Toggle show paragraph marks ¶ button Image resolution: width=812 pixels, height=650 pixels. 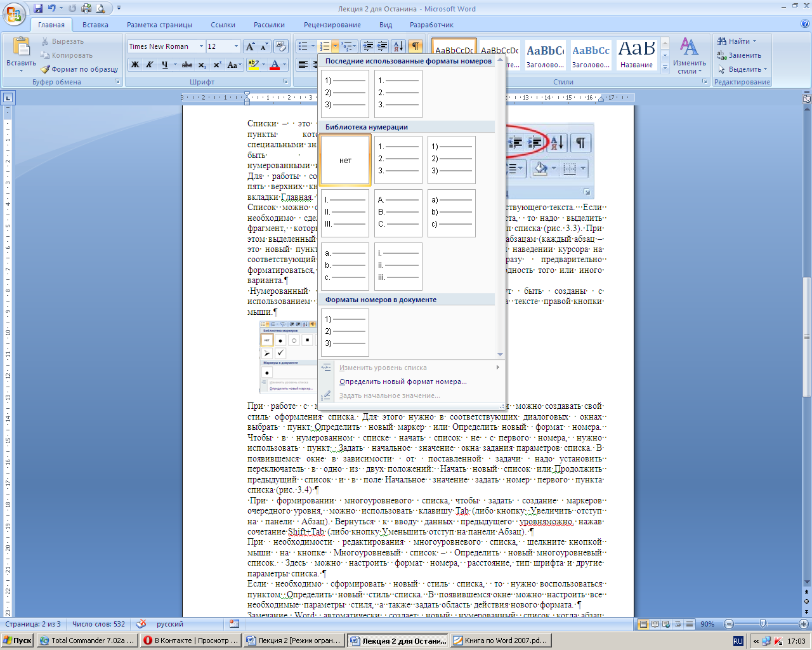415,46
